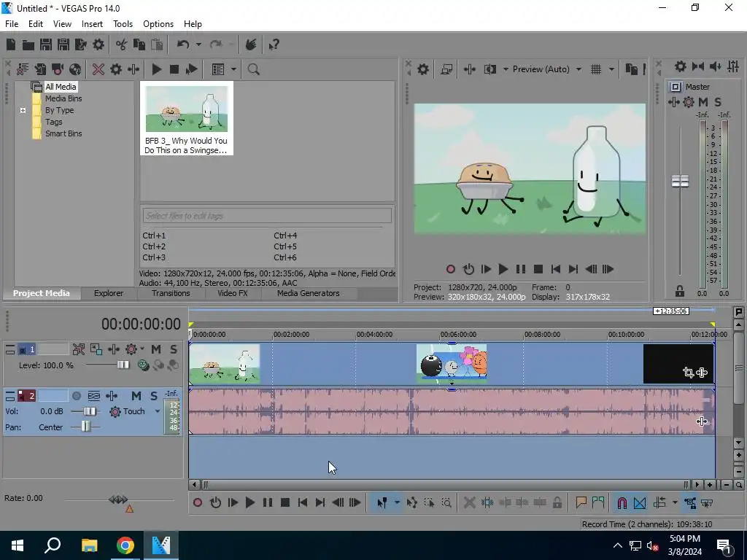Open the Tools menu
This screenshot has width=747, height=560.
123,24
